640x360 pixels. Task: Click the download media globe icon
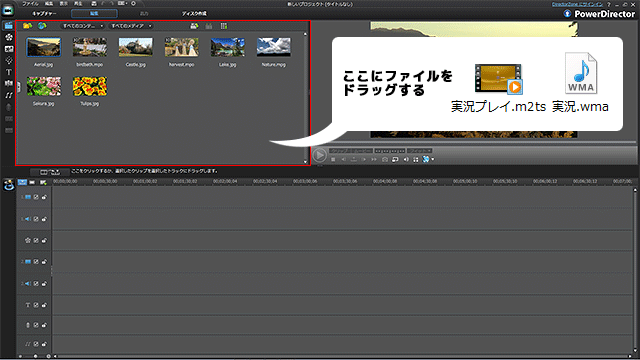click(x=42, y=26)
